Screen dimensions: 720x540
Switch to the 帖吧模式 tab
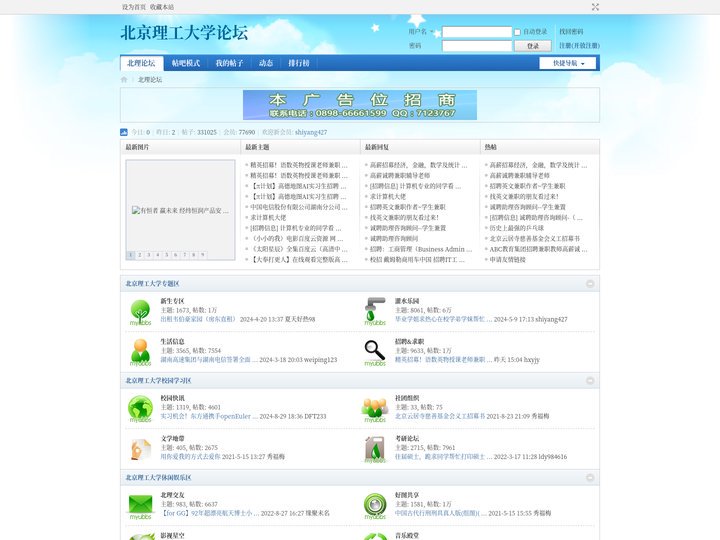click(186, 63)
